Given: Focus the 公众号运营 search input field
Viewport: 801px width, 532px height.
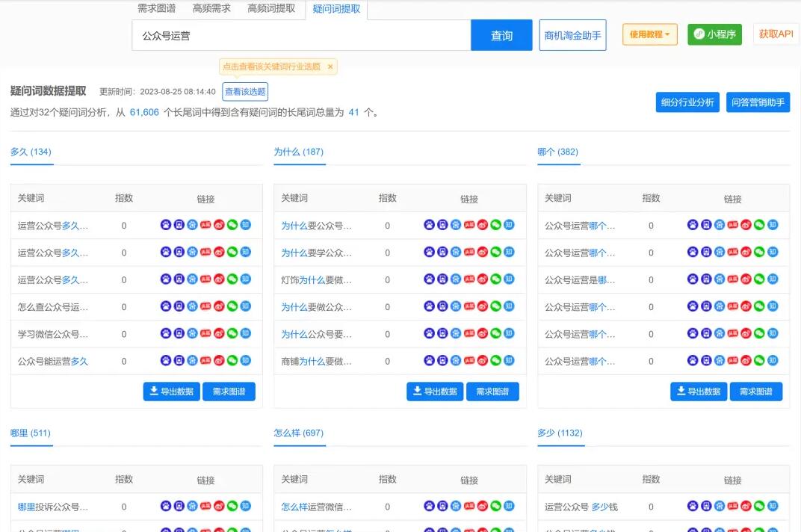Looking at the screenshot, I should click(301, 35).
